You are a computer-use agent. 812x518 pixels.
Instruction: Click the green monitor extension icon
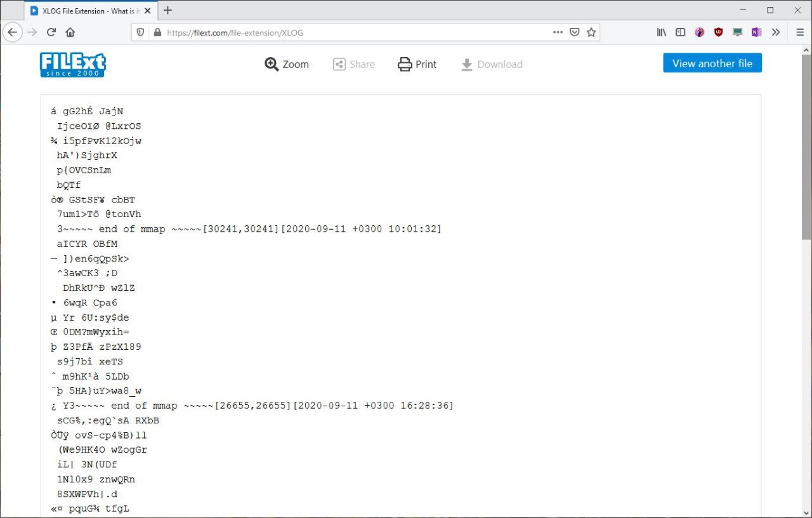point(737,32)
